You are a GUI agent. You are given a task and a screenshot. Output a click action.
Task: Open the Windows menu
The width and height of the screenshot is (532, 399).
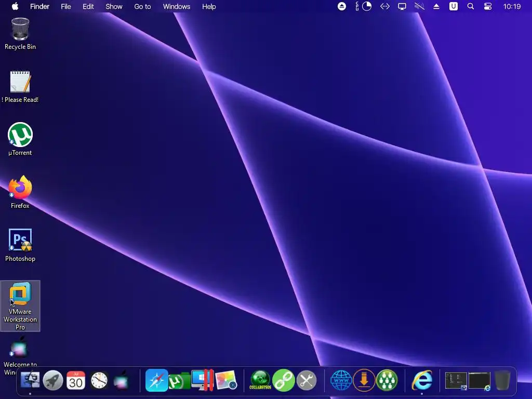click(x=177, y=6)
